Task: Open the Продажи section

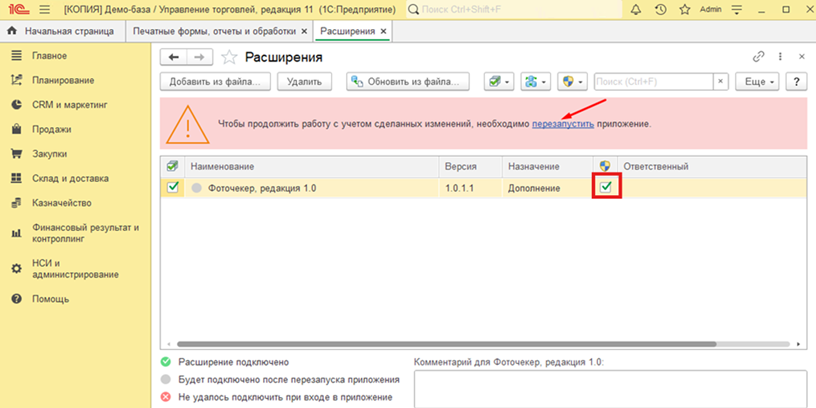Action: [x=51, y=129]
